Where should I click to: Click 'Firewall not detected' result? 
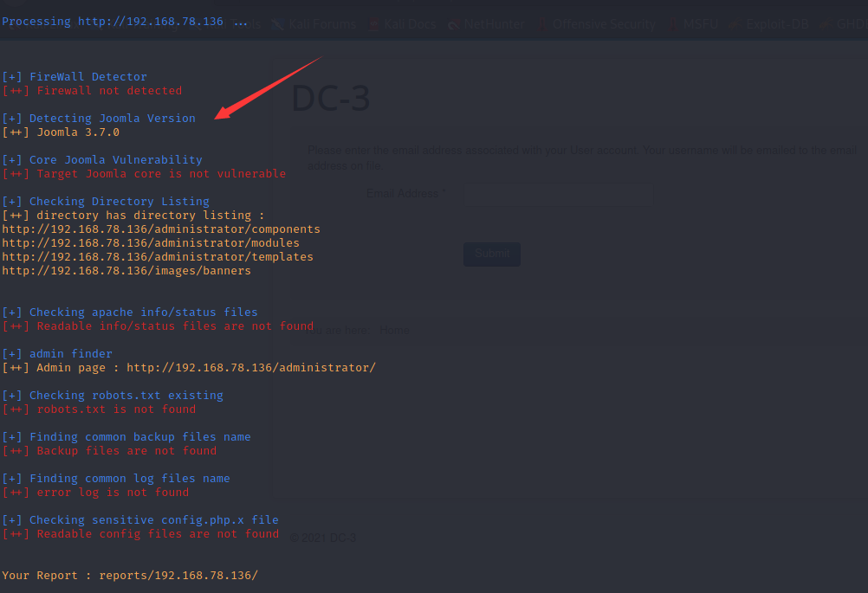pos(92,91)
